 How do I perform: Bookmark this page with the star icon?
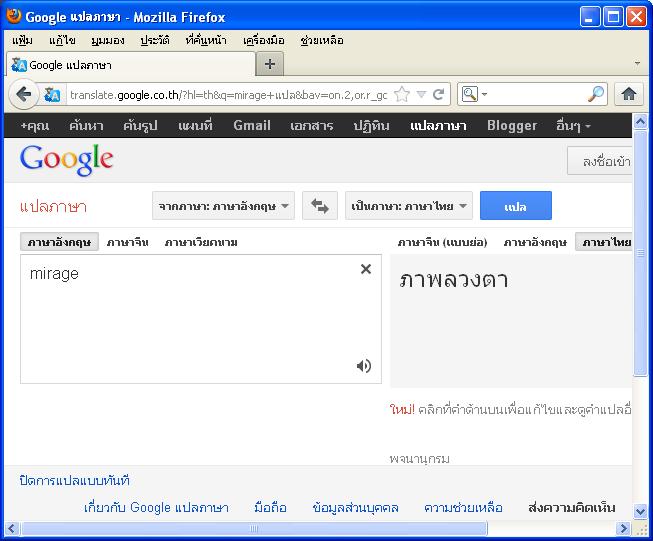coord(402,95)
